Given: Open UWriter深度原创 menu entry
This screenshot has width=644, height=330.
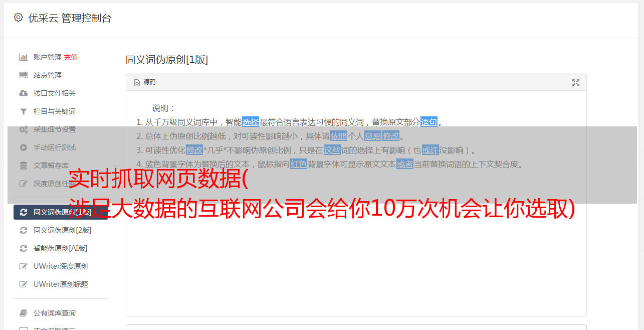Looking at the screenshot, I should (61, 266).
